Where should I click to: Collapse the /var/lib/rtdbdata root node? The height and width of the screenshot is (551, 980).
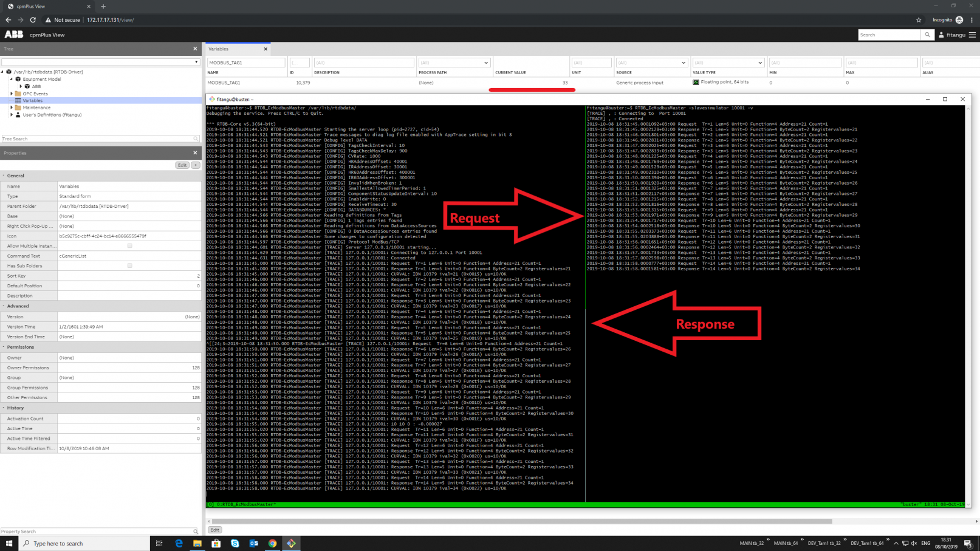tap(2, 72)
